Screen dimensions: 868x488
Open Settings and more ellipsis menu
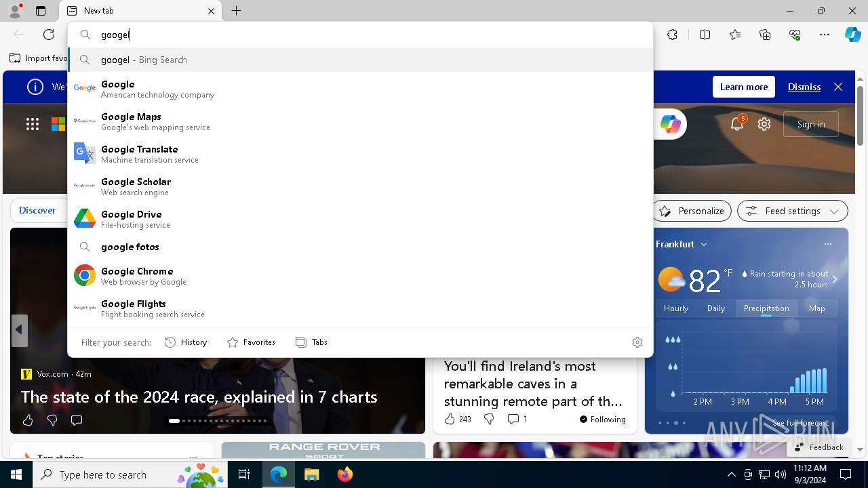coord(825,35)
